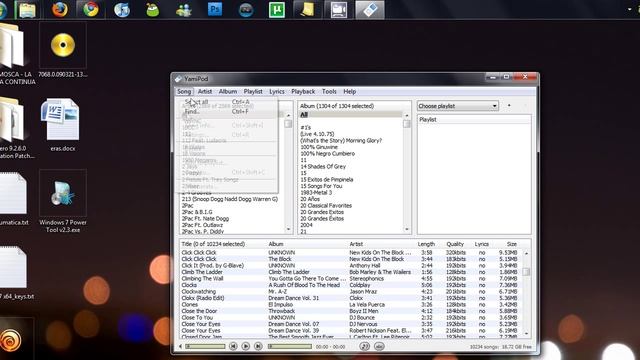Open the Playback menu
This screenshot has height=360, width=640.
click(x=303, y=91)
